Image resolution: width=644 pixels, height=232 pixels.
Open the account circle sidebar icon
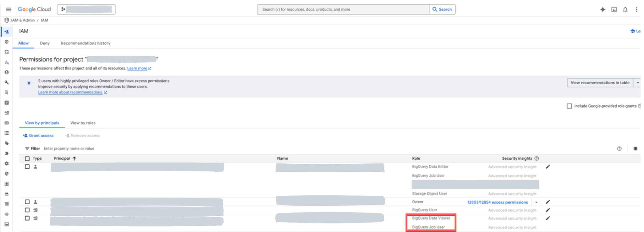[7, 72]
